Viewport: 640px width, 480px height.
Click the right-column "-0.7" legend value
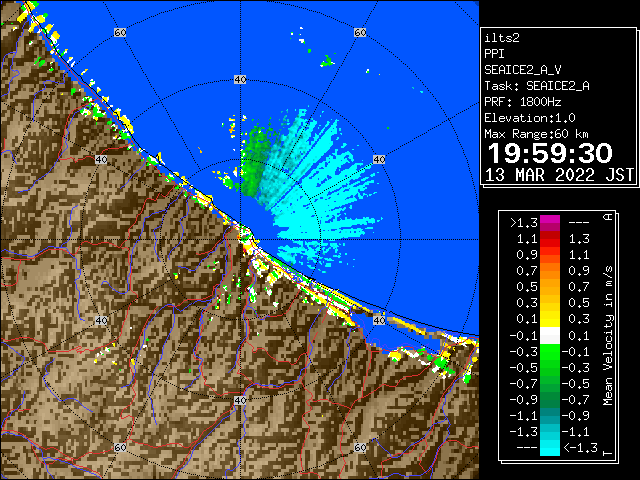576,400
